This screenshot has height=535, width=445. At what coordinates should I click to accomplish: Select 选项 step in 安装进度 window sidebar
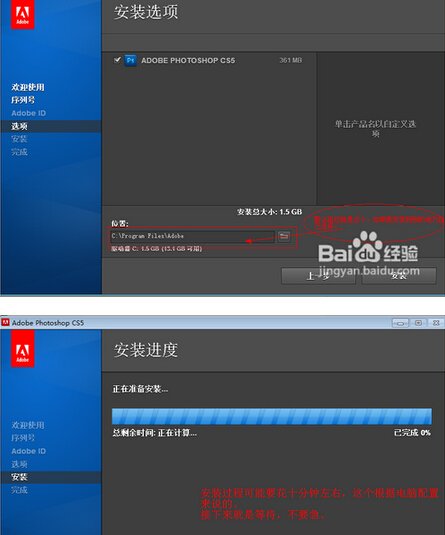[19, 464]
